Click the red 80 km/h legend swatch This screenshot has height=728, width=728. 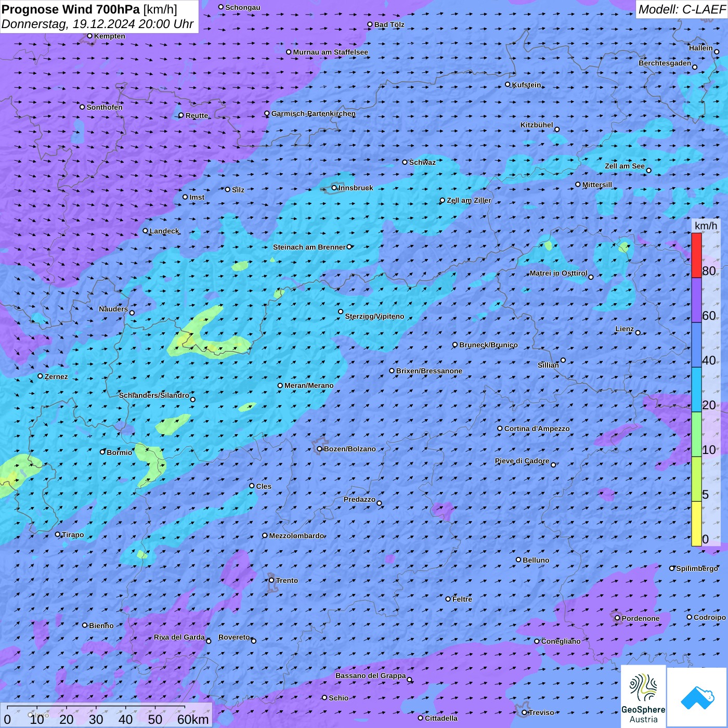696,255
